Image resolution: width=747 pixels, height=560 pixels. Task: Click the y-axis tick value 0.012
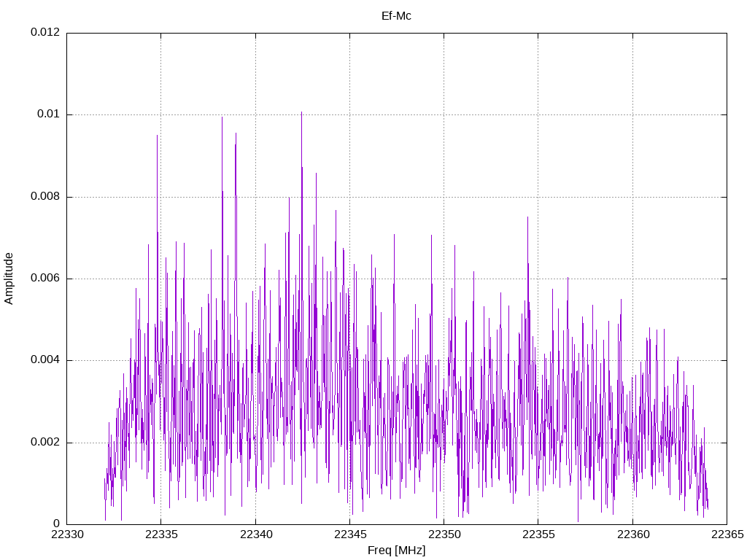point(45,32)
